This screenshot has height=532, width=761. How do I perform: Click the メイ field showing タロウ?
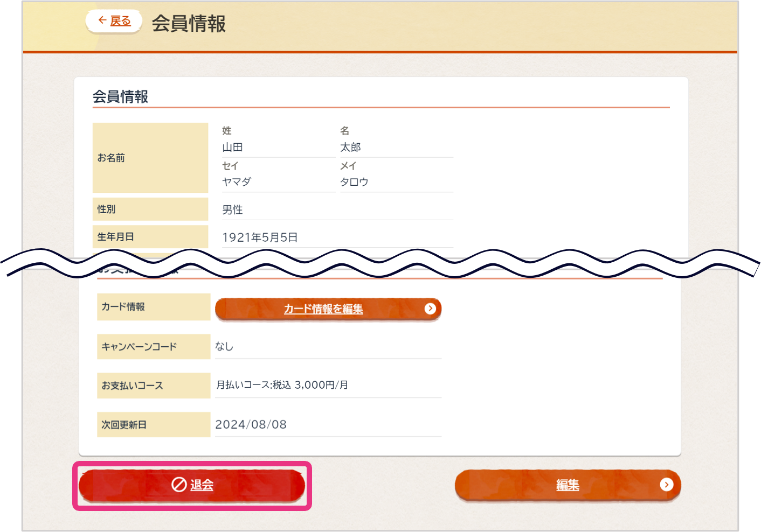(354, 182)
